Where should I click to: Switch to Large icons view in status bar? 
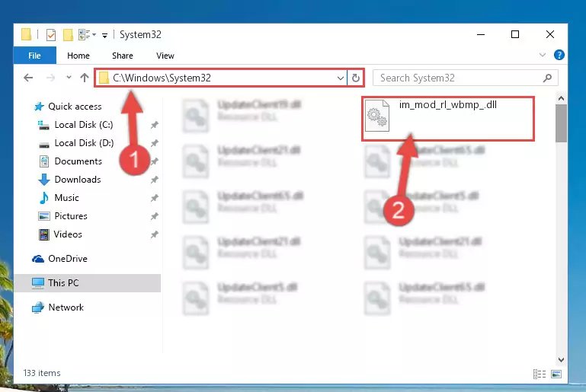pos(556,374)
